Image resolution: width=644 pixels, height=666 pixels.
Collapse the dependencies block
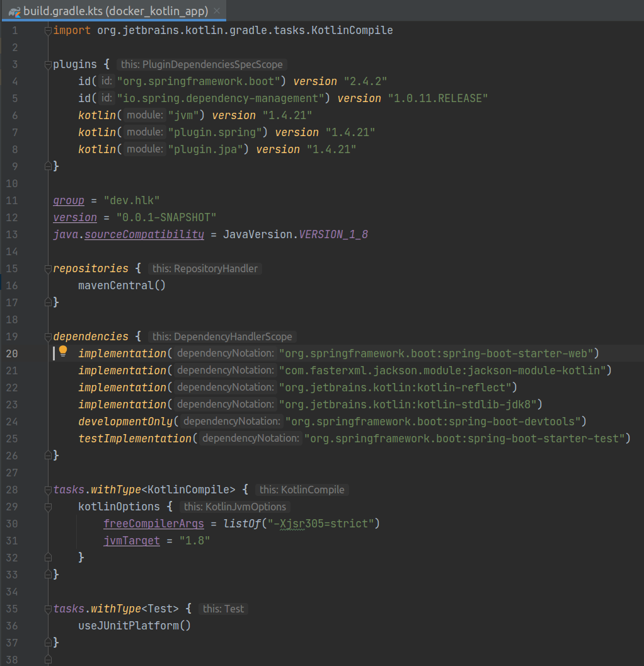click(47, 336)
